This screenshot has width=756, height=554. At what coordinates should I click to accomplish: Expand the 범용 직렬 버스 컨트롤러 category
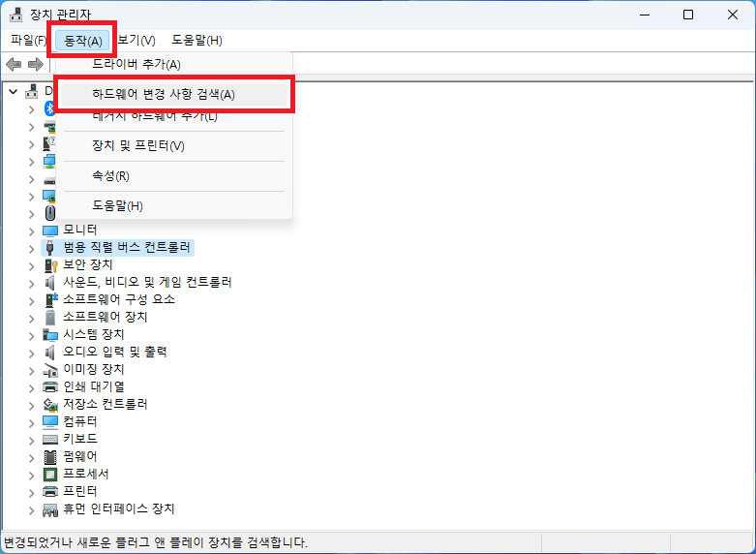click(x=31, y=249)
